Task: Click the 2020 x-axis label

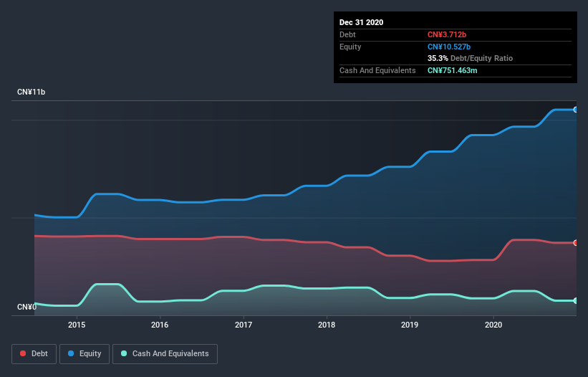Action: pos(493,325)
